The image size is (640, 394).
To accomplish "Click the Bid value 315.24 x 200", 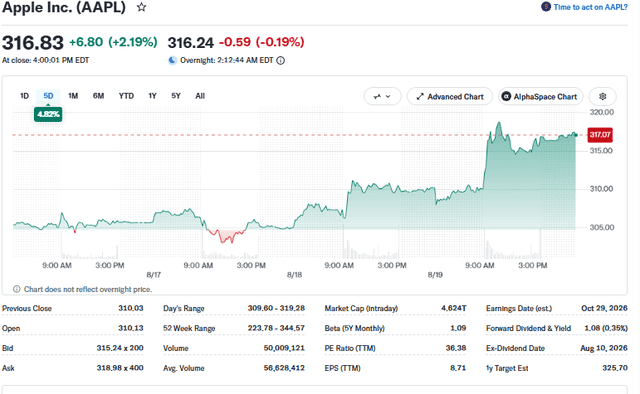I will pyautogui.click(x=120, y=348).
